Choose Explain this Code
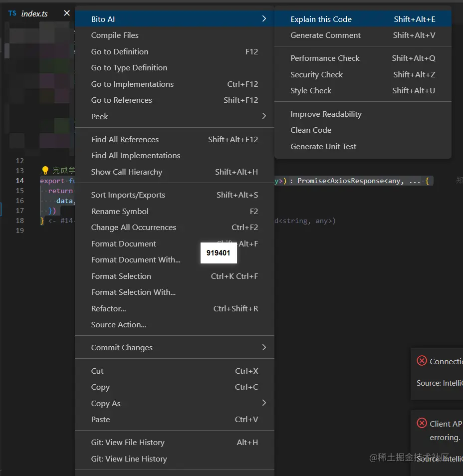The image size is (463, 476). point(363,19)
